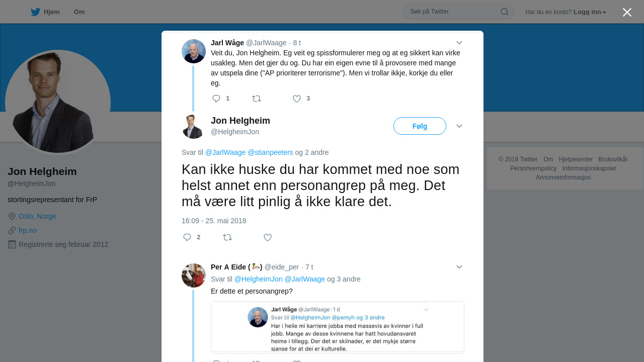The width and height of the screenshot is (644, 362).
Task: Open the Logg inn dropdown
Action: (x=590, y=12)
